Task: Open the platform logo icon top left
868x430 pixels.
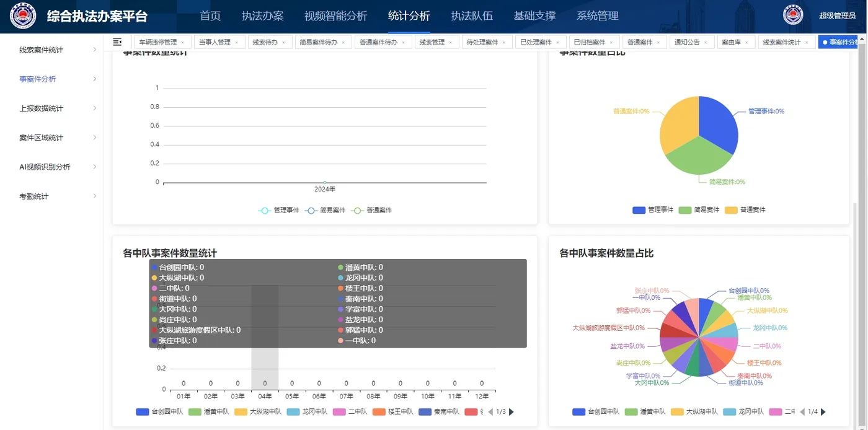Action: [24, 15]
